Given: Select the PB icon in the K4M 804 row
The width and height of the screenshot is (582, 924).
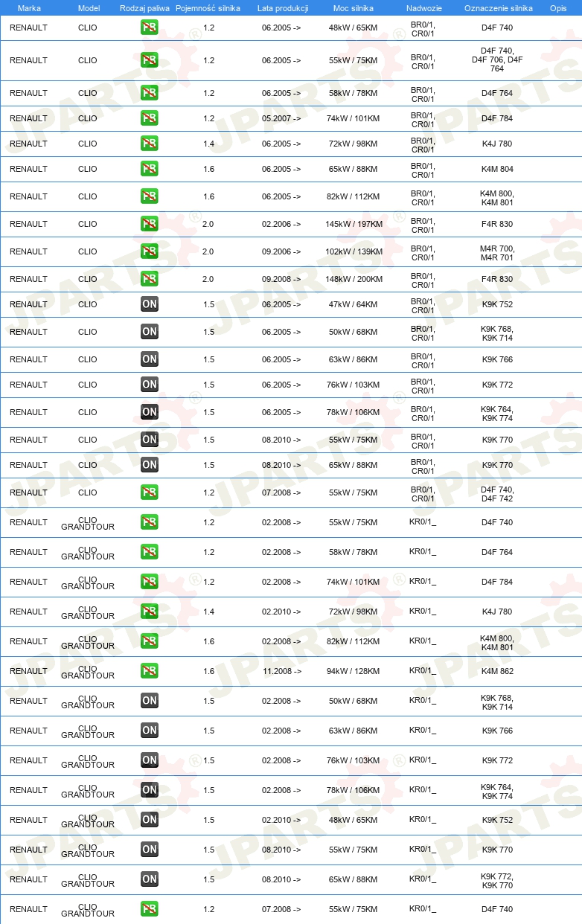Looking at the screenshot, I should click(150, 169).
